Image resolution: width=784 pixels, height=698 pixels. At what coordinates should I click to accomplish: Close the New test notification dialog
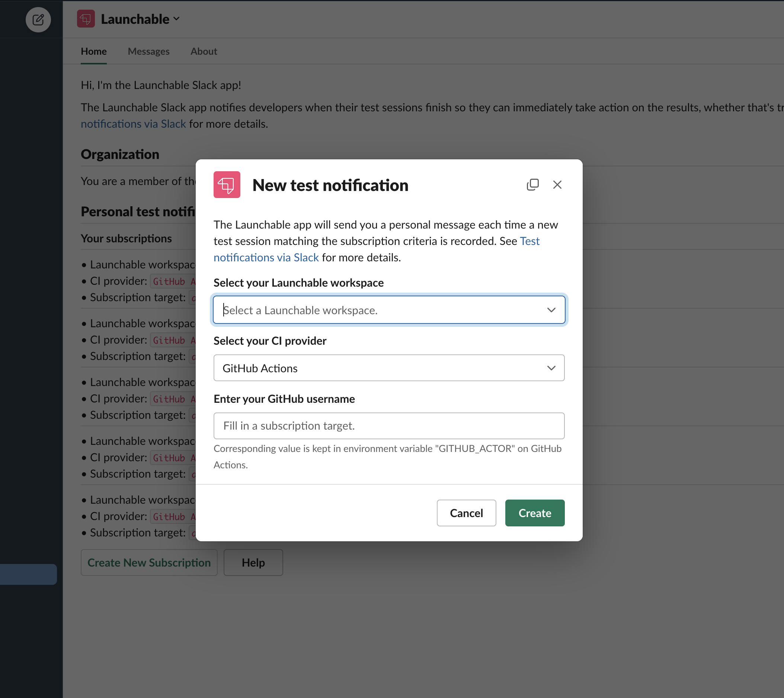coord(557,185)
